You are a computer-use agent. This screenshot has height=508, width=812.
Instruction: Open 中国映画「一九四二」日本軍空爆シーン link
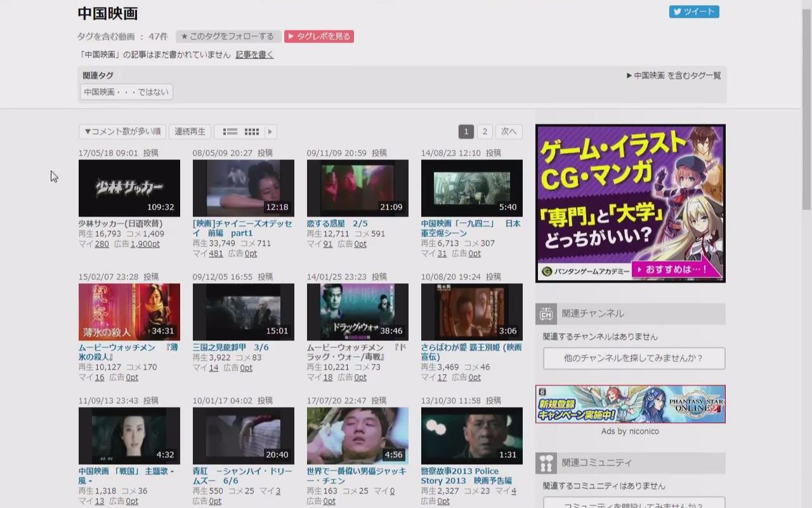tap(471, 229)
